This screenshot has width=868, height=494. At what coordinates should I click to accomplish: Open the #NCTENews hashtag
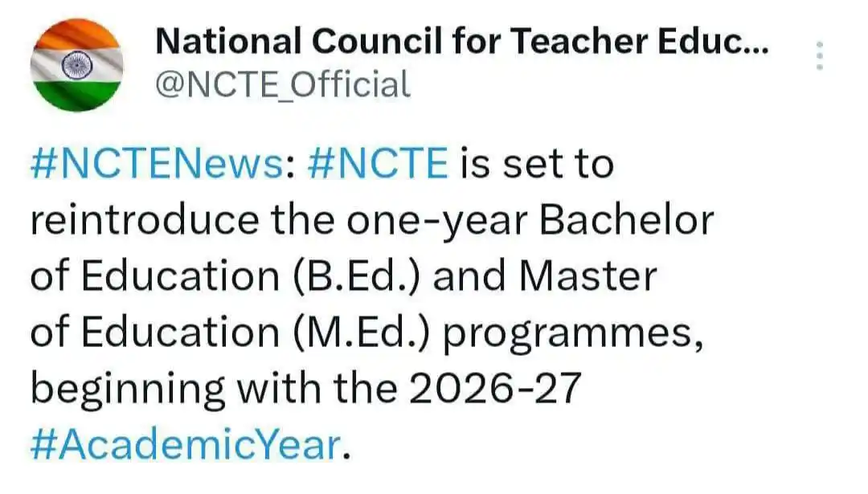[x=158, y=164]
